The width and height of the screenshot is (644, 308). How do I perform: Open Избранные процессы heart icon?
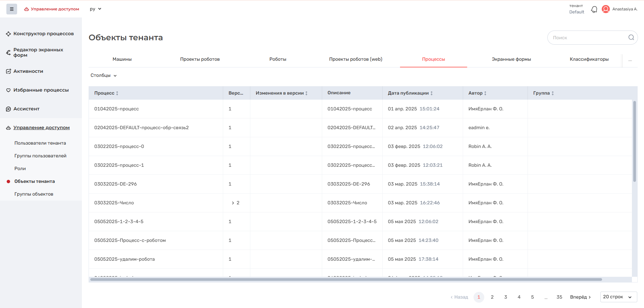pos(8,90)
